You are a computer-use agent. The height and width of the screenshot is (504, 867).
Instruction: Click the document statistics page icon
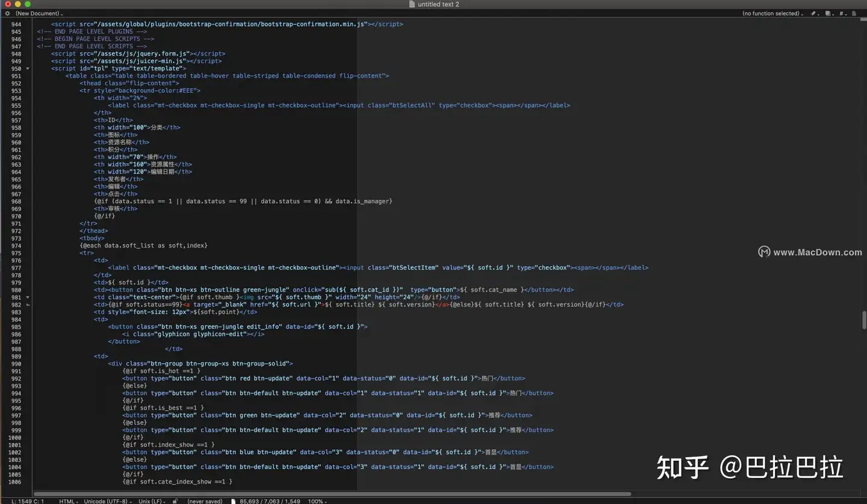(x=235, y=501)
